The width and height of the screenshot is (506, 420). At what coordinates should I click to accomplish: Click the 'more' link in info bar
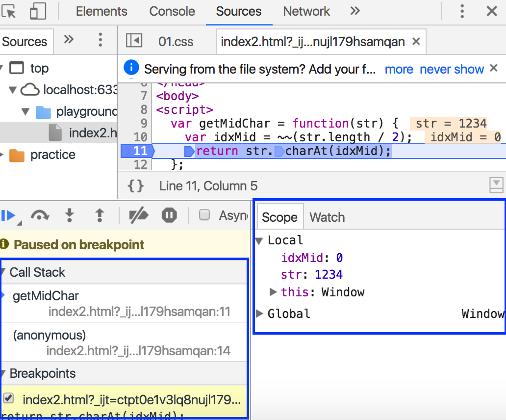(x=399, y=69)
